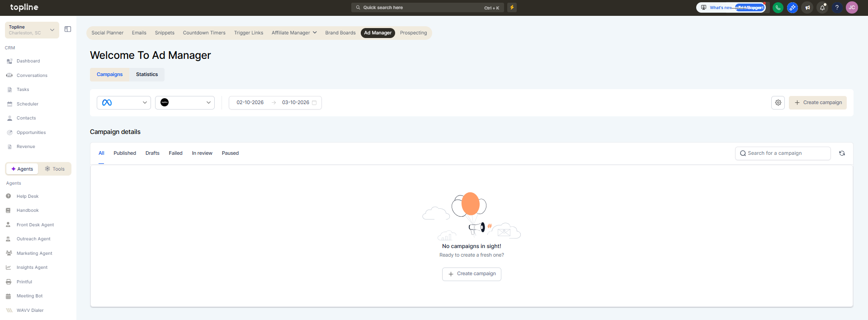Open WAVV Dialer in sidebar
Image resolution: width=868 pixels, height=320 pixels.
30,310
